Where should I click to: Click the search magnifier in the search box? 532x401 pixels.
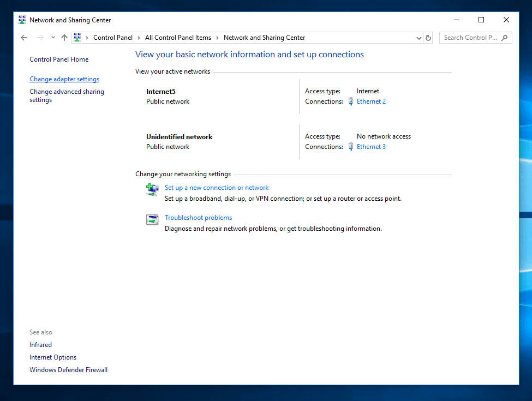[505, 37]
